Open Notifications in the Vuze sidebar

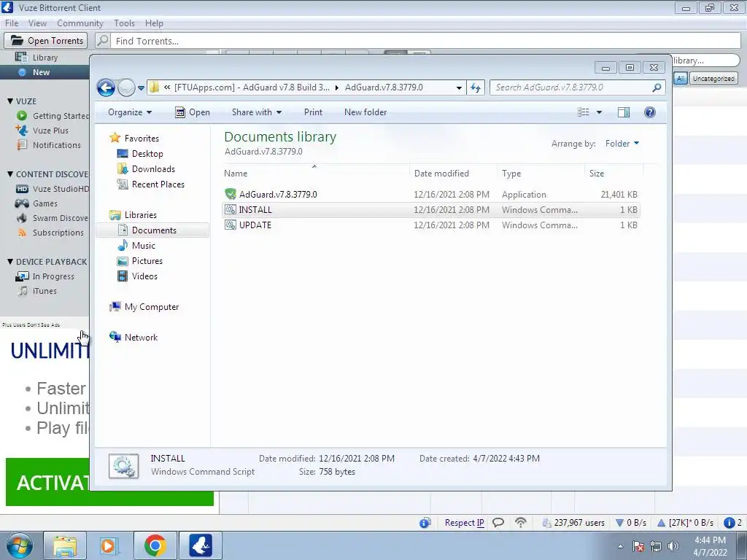pyautogui.click(x=56, y=145)
